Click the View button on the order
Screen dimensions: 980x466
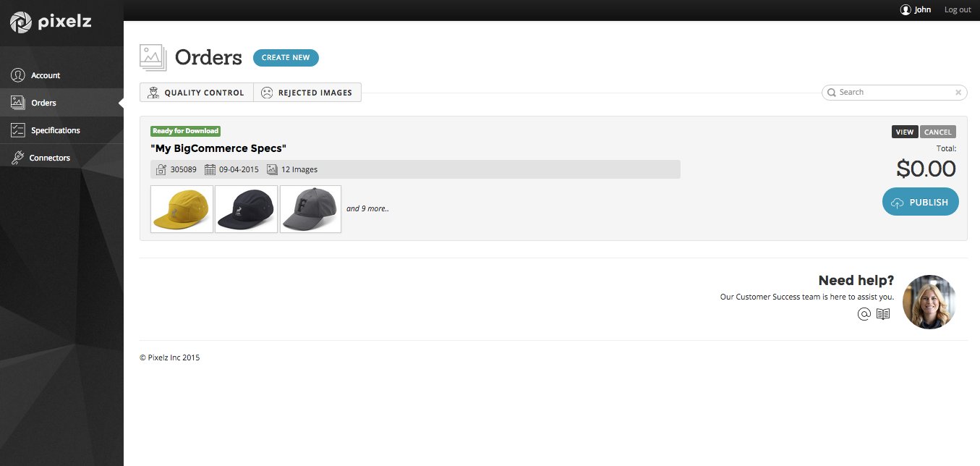pos(905,132)
